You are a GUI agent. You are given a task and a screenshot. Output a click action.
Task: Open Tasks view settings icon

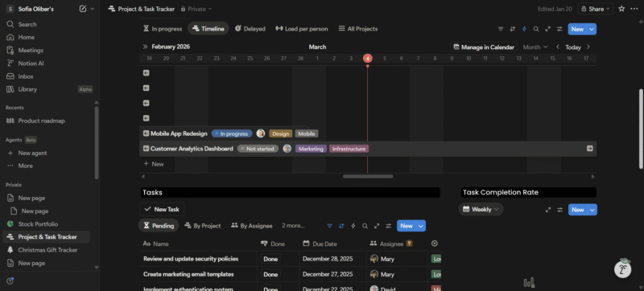(388, 226)
